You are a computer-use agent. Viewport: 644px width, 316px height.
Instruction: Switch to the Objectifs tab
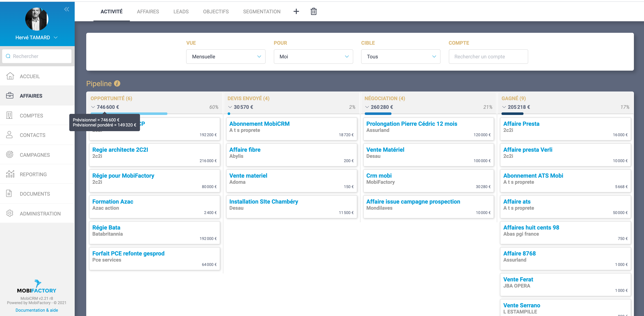point(216,12)
